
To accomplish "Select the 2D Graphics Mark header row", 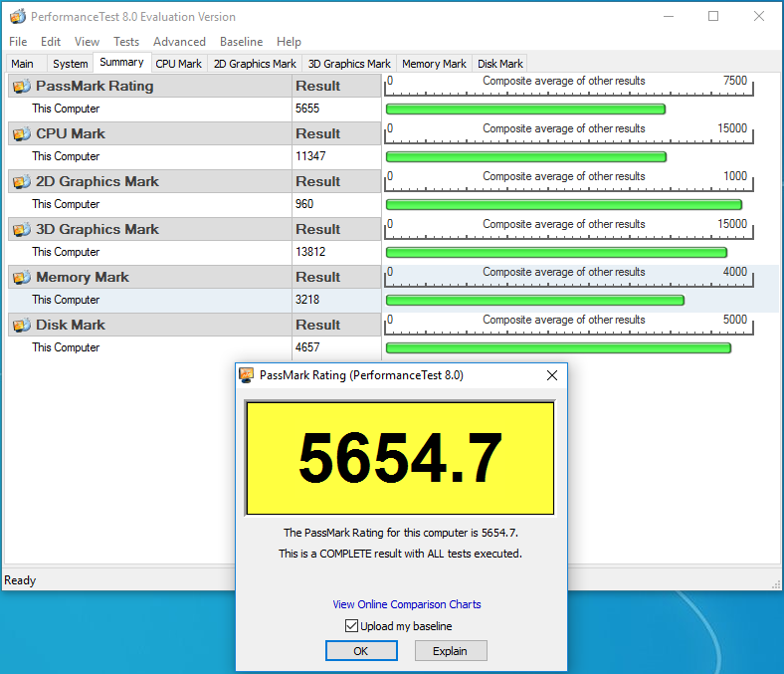I will coord(194,181).
